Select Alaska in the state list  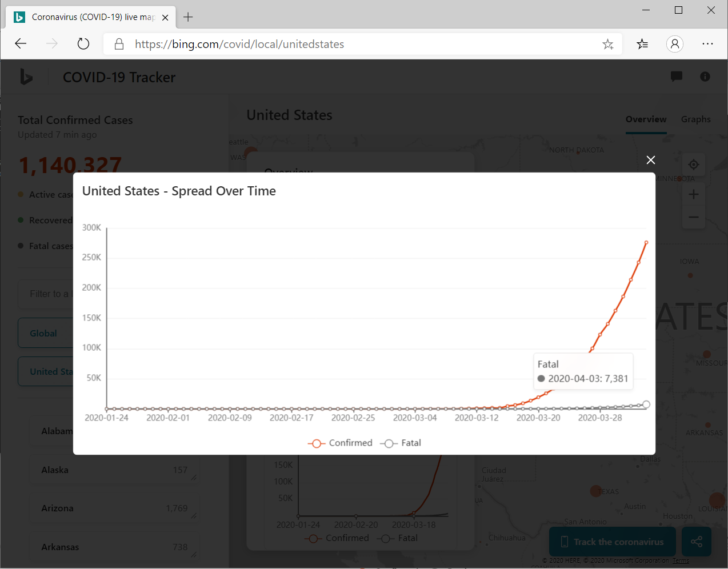(x=114, y=470)
